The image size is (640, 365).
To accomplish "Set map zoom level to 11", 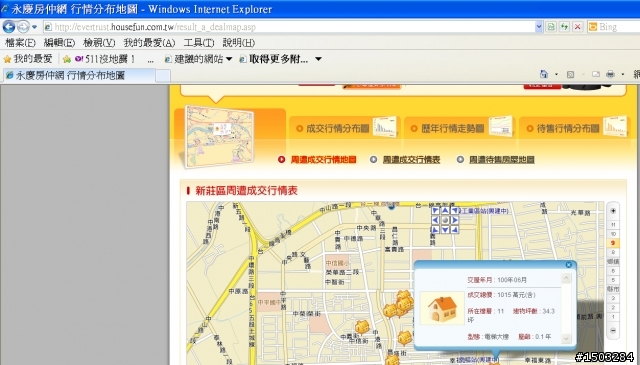I will click(x=613, y=225).
